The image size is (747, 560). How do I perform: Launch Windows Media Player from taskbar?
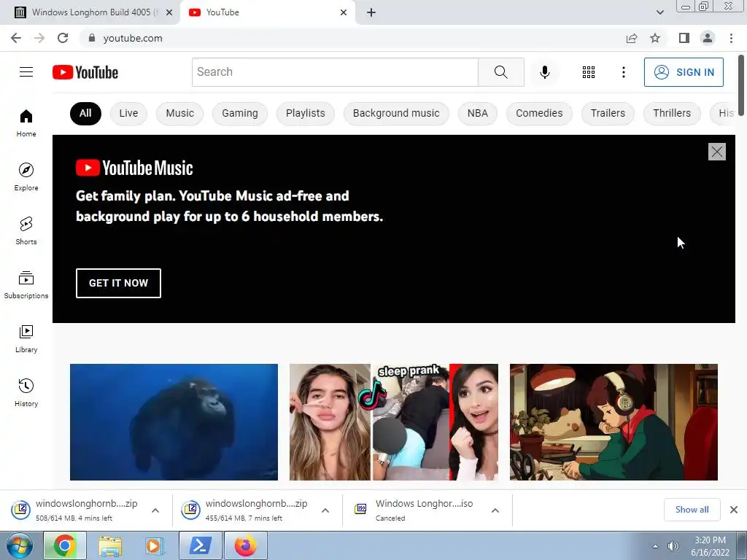tap(154, 545)
